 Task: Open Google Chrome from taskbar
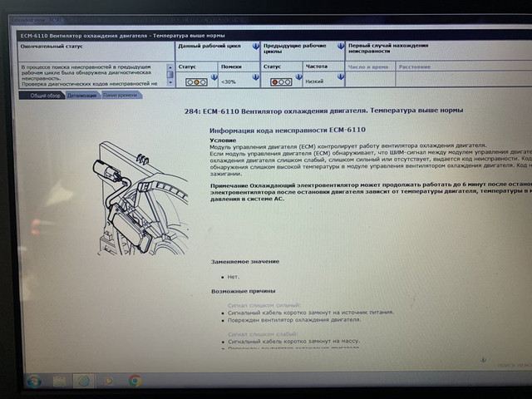135,381
